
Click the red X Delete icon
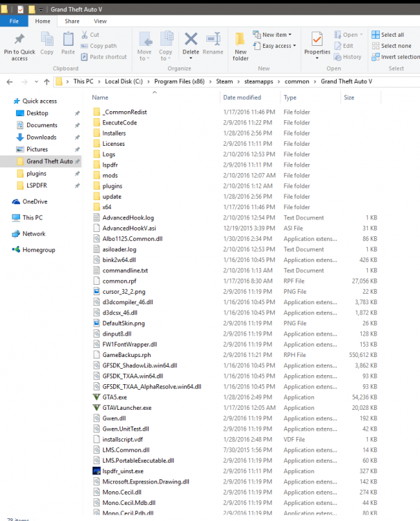click(x=191, y=39)
